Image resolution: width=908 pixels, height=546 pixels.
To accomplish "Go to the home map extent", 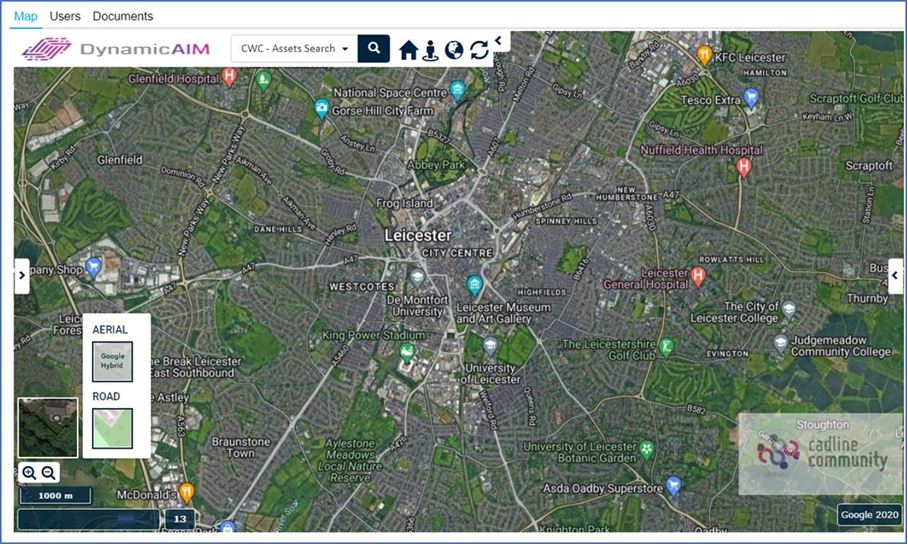I will pos(408,50).
